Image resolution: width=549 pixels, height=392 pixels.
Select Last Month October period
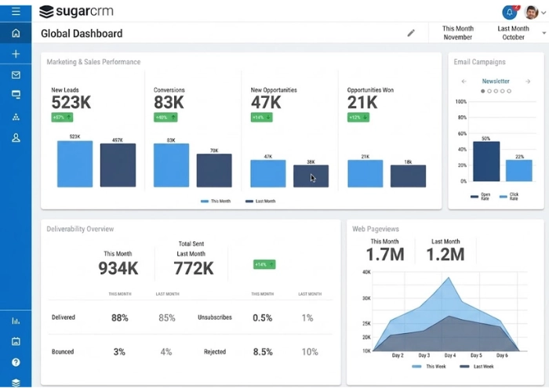[x=513, y=33]
